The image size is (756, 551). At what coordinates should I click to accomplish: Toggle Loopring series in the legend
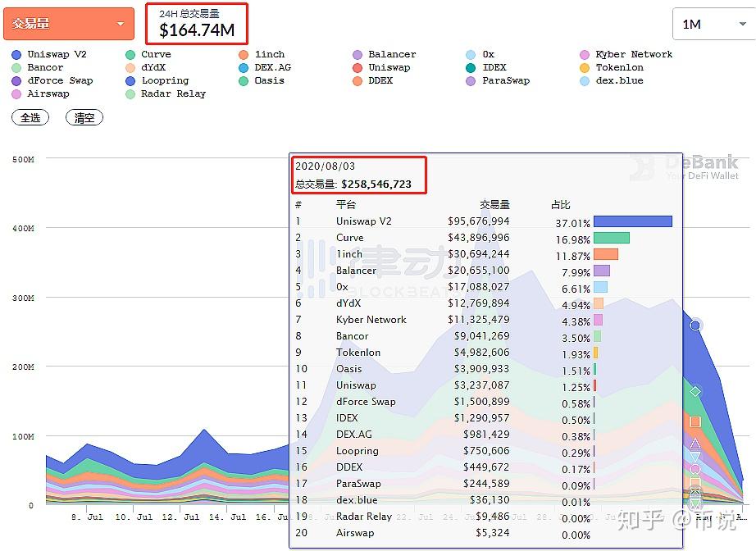(157, 80)
